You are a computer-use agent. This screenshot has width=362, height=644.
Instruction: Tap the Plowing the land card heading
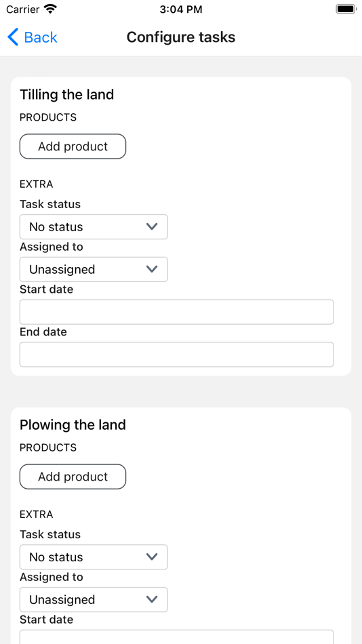(x=73, y=424)
